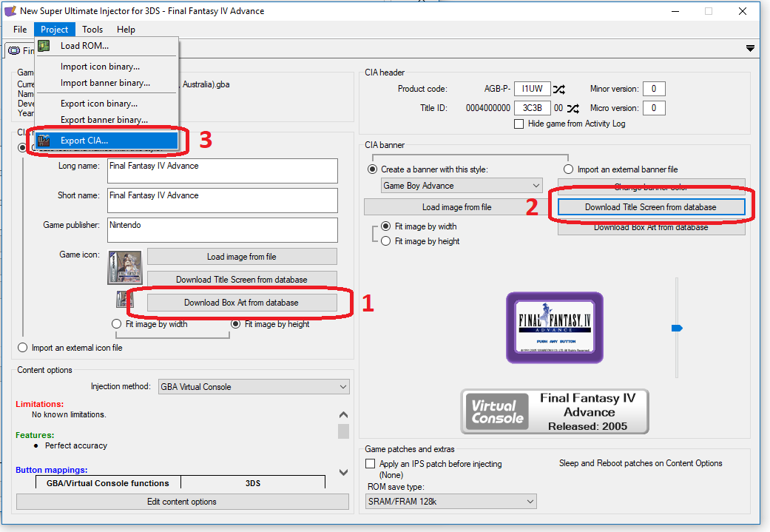Click the content options scrollbar thumb
The image size is (770, 532).
point(344,431)
